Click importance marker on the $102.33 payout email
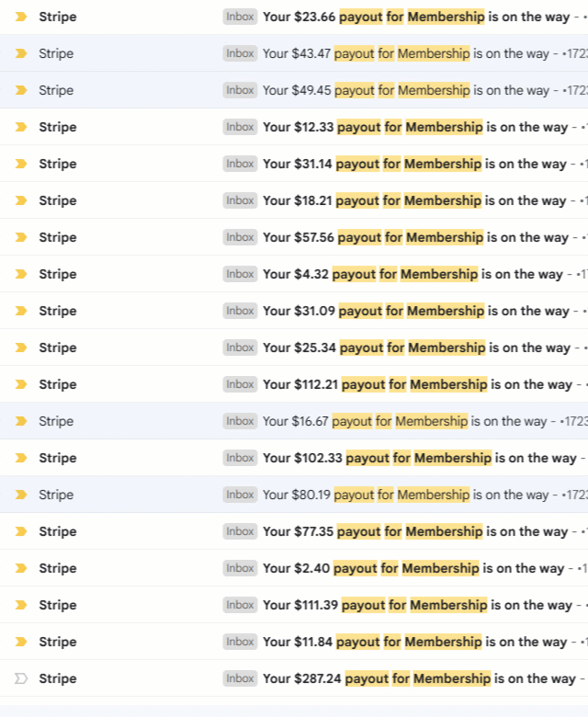 [x=21, y=458]
